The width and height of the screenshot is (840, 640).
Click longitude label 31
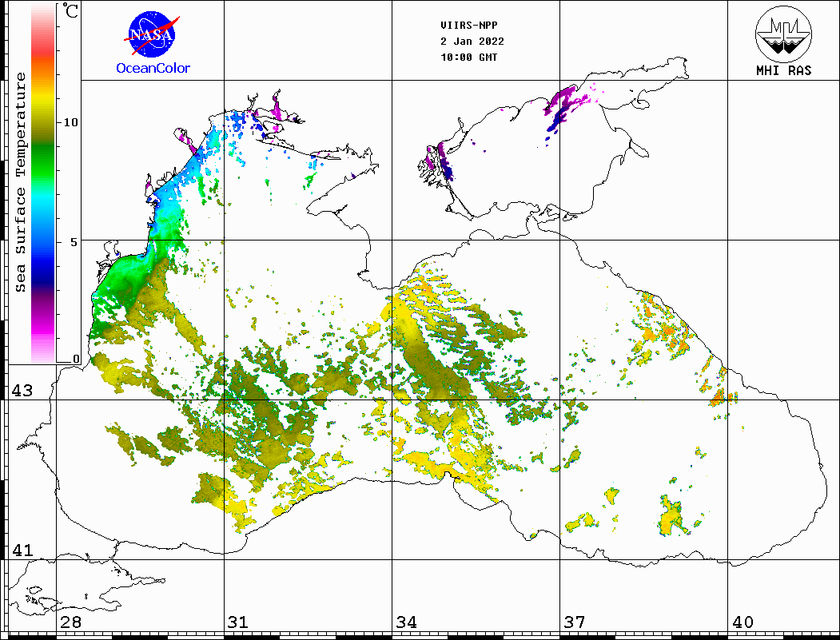tap(238, 622)
